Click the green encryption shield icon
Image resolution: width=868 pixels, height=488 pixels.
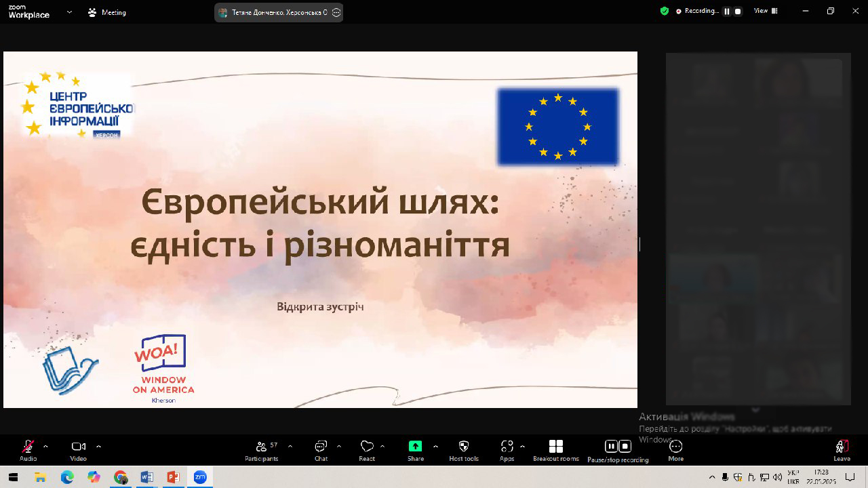click(665, 11)
